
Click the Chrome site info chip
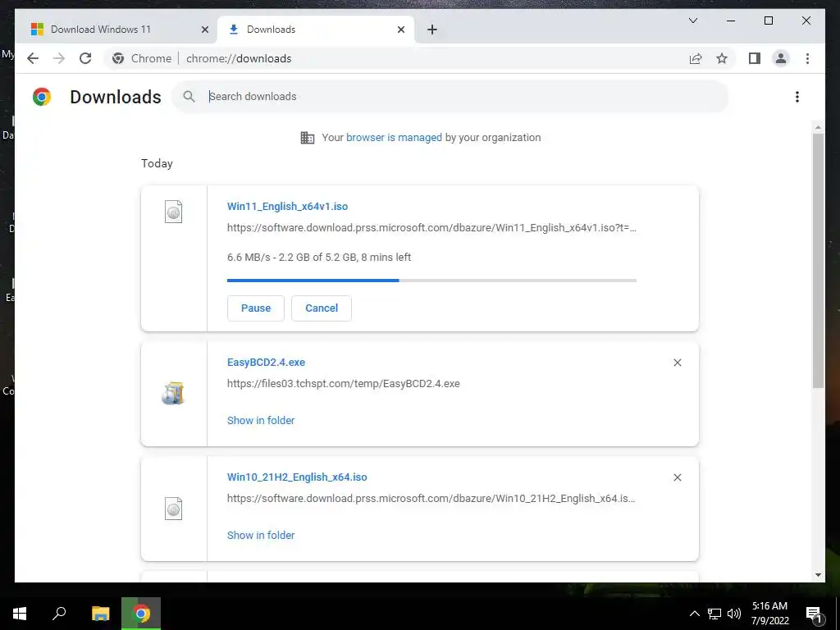pos(142,58)
